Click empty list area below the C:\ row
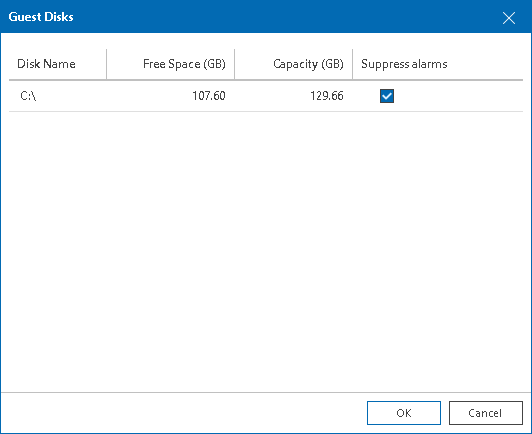 click(x=266, y=251)
